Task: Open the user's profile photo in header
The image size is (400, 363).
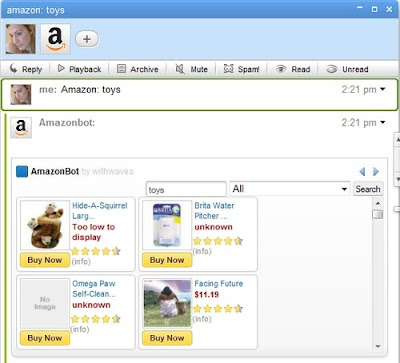Action: tap(21, 39)
